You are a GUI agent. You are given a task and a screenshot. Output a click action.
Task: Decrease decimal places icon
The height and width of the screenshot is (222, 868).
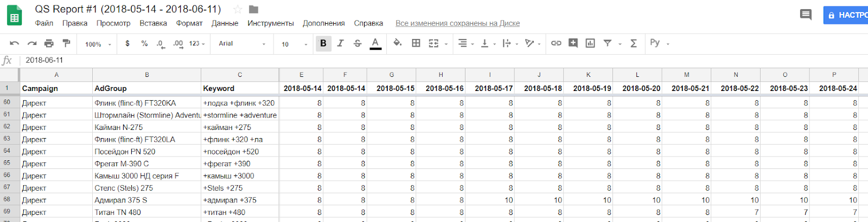tap(161, 44)
